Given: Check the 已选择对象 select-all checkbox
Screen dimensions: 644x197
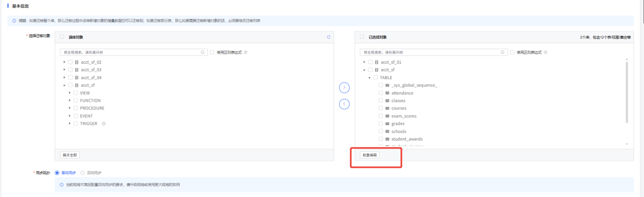Looking at the screenshot, I should [362, 37].
